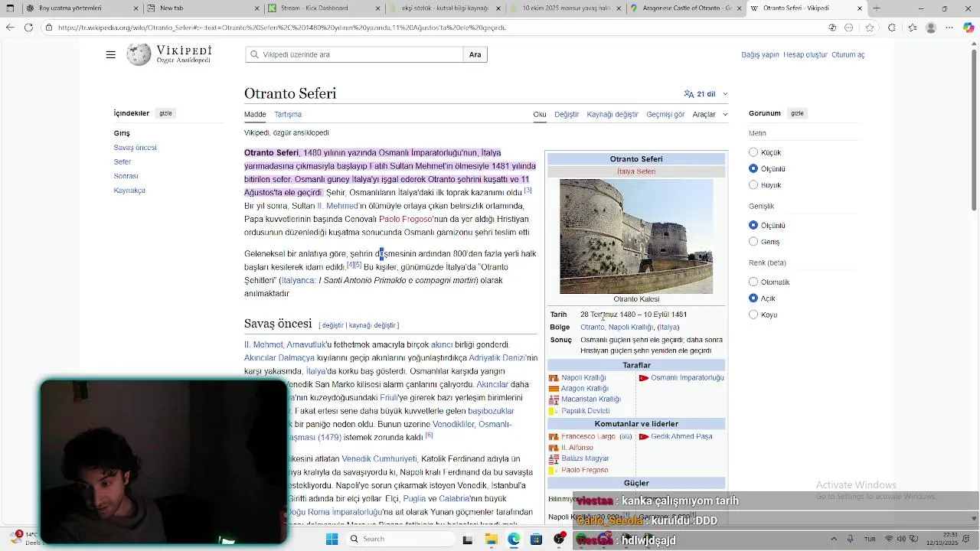This screenshot has height=551, width=980.
Task: Select Açık color mode
Action: pos(753,298)
